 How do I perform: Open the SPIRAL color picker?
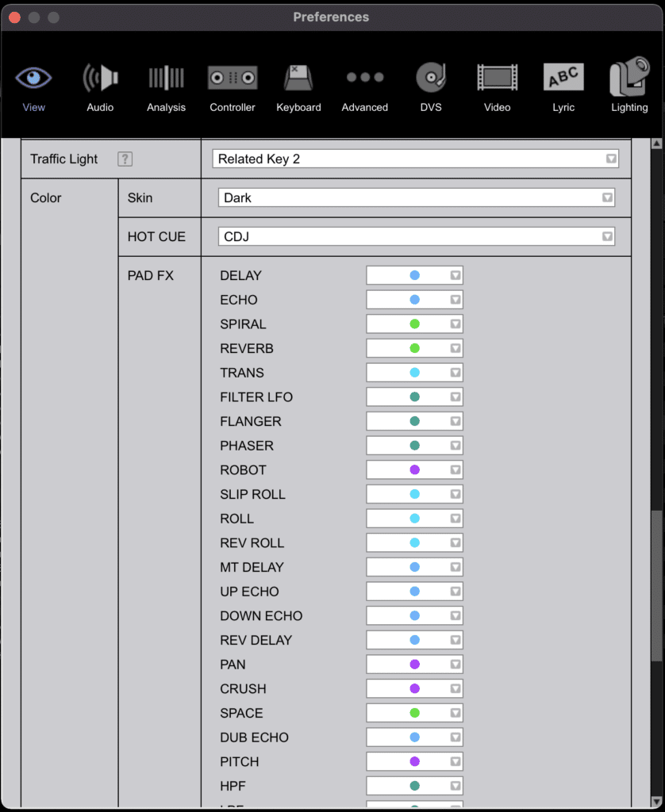414,324
